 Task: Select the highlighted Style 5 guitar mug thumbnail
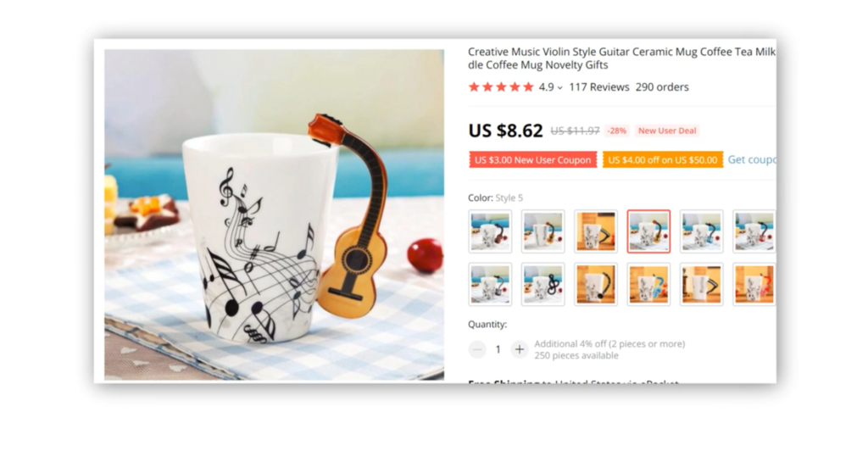click(648, 231)
